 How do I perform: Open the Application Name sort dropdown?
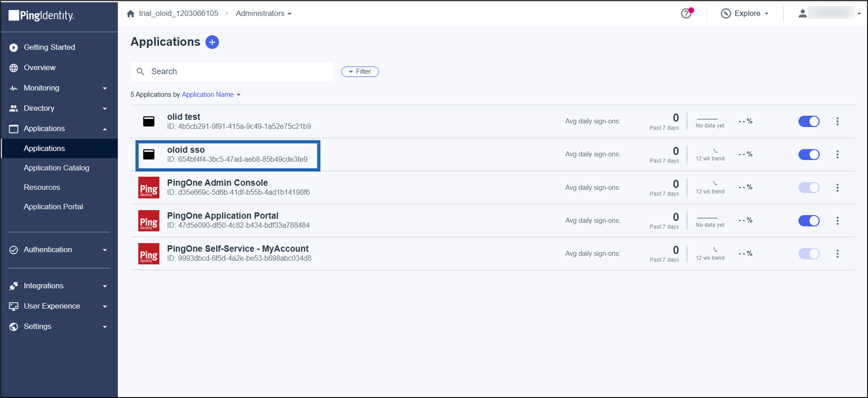[x=211, y=94]
